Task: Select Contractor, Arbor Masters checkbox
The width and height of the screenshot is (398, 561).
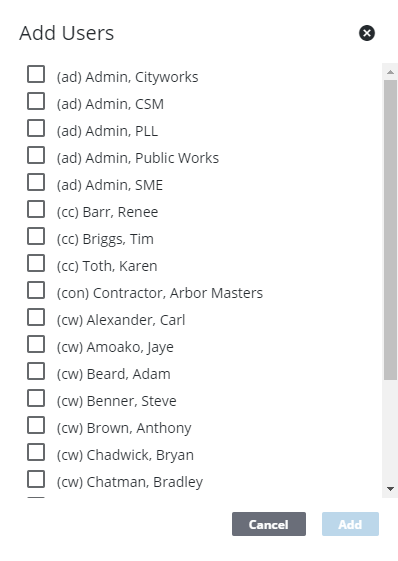Action: point(36,290)
